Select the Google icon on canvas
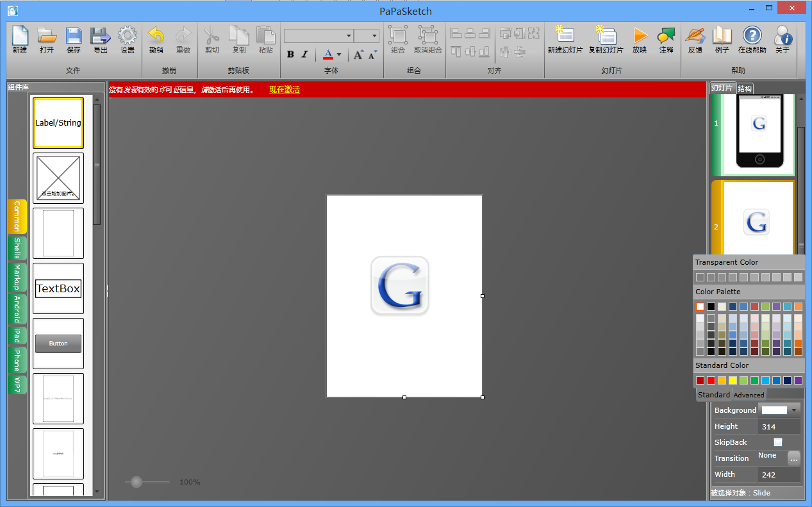The height and width of the screenshot is (507, 812). pos(400,285)
